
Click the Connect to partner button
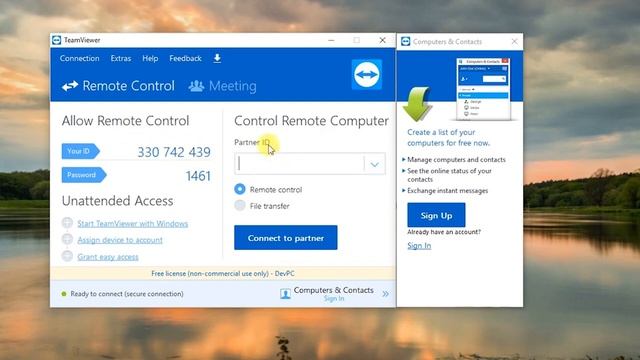(x=286, y=238)
